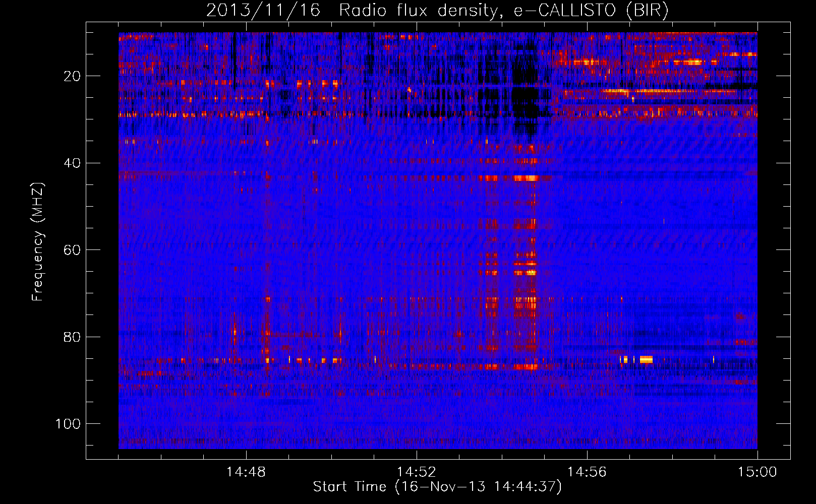Click the 'Start Time (16-Nov-13 14:44:37)' label
This screenshot has width=816, height=504.
[x=437, y=487]
